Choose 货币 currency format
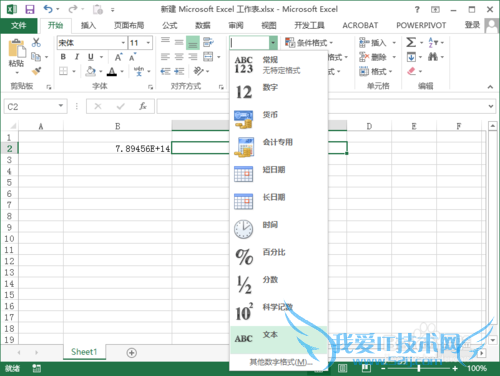 click(x=279, y=119)
